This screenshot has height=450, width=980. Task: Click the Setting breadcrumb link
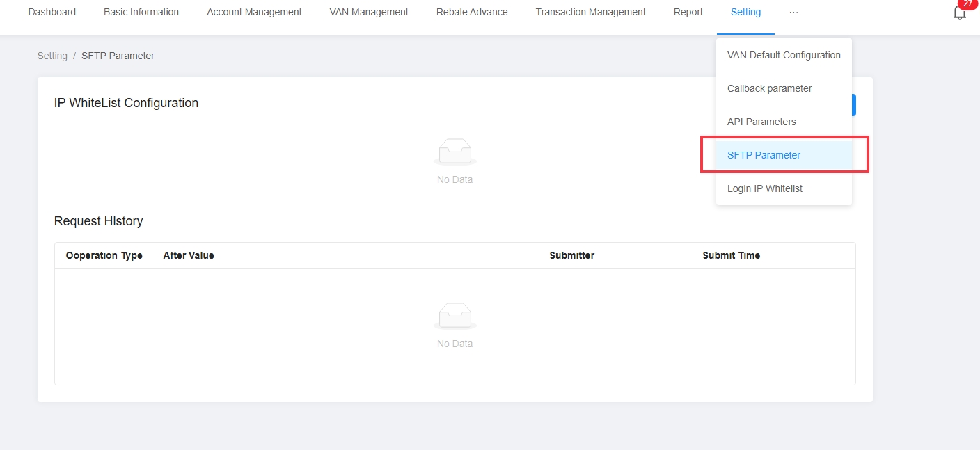[52, 56]
